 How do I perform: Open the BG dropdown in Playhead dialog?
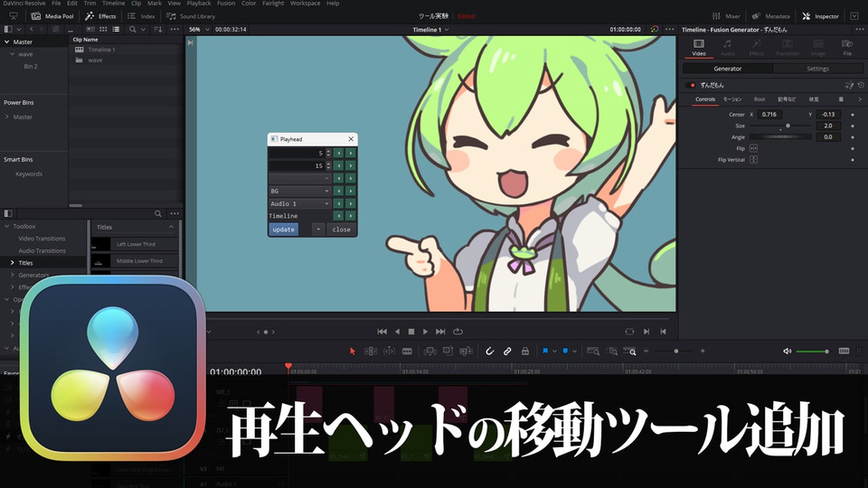tap(299, 191)
